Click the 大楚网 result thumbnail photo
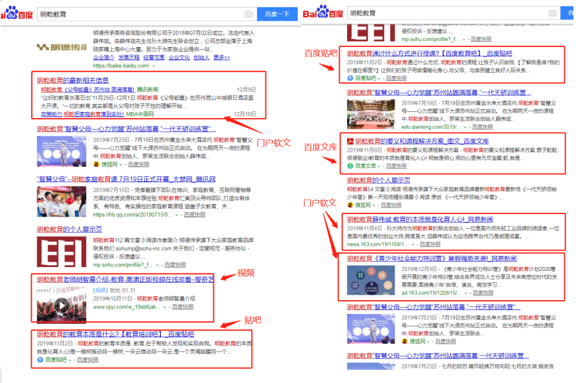The width and height of the screenshot is (588, 383). coord(62,201)
